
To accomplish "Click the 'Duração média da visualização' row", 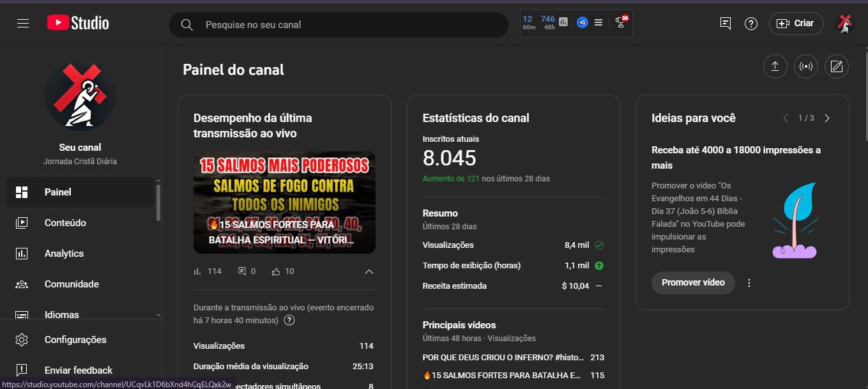I will pyautogui.click(x=284, y=367).
